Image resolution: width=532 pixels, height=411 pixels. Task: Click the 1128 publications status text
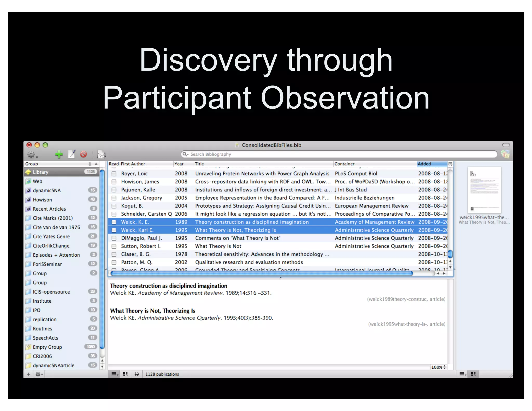pos(162,374)
